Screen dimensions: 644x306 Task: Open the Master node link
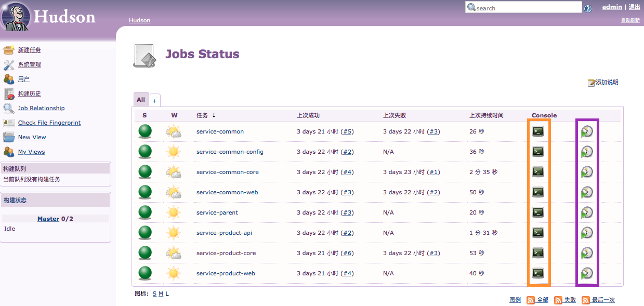[x=48, y=219]
